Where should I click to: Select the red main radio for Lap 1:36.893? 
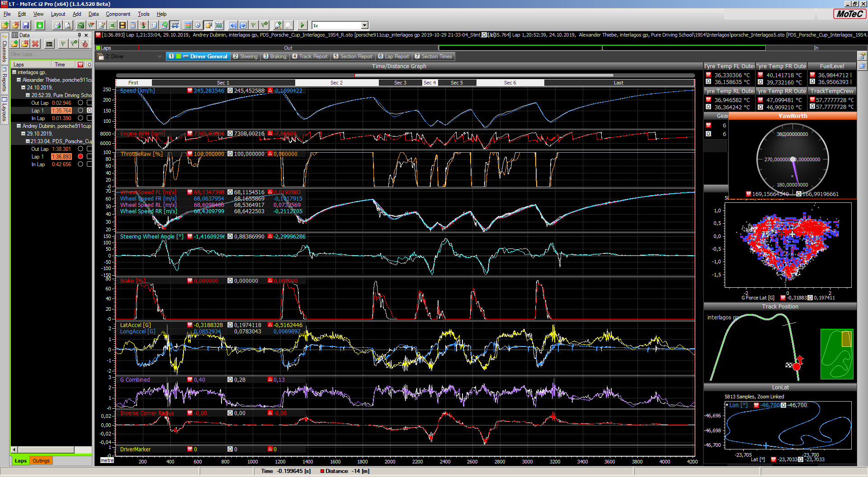[80, 156]
